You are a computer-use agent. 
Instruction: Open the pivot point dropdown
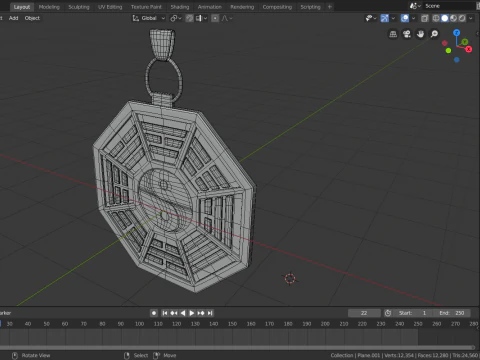176,18
